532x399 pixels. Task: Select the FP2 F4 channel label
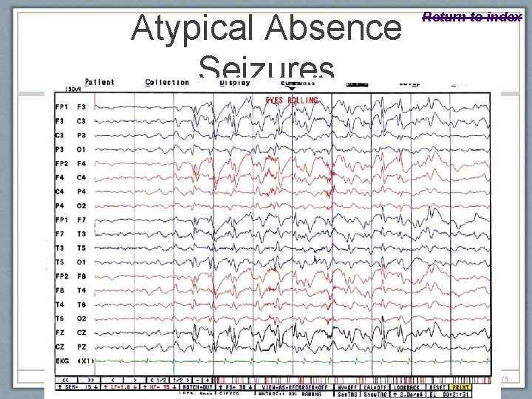(71, 163)
